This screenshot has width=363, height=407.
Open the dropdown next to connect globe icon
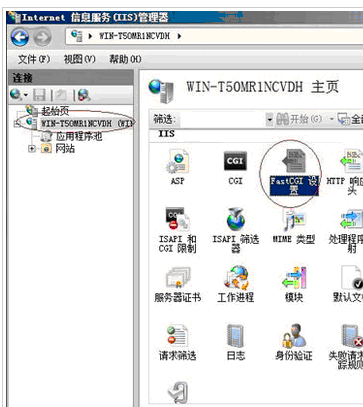pyautogui.click(x=26, y=96)
